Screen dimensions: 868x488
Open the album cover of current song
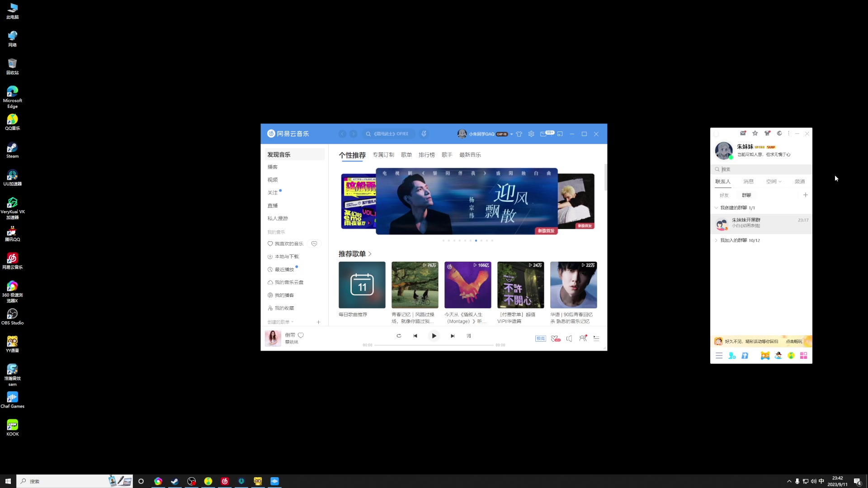(273, 338)
